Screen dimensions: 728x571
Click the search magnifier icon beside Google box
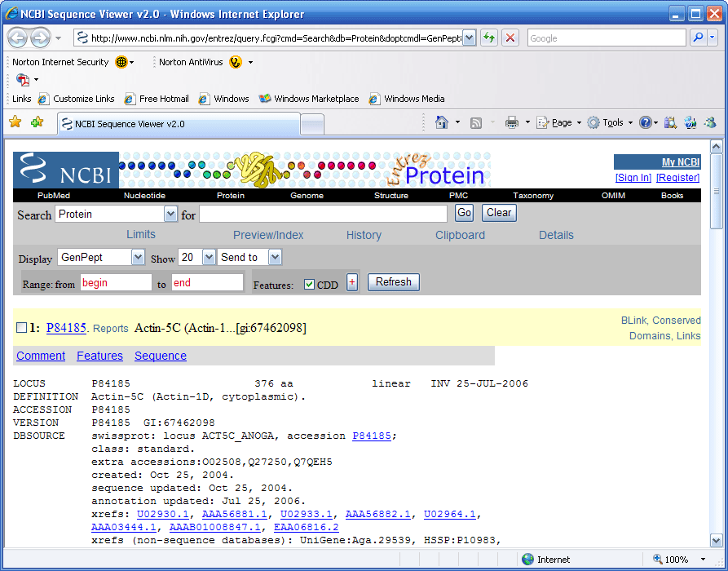click(x=698, y=38)
